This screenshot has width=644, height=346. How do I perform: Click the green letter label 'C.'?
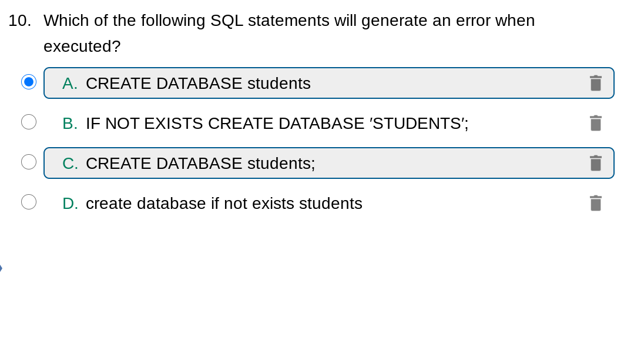click(x=70, y=164)
